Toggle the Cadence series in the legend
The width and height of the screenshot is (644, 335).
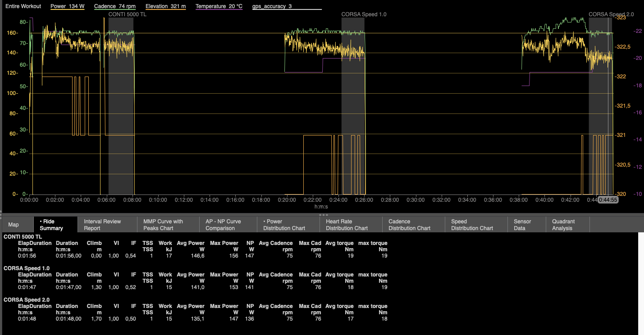115,7
